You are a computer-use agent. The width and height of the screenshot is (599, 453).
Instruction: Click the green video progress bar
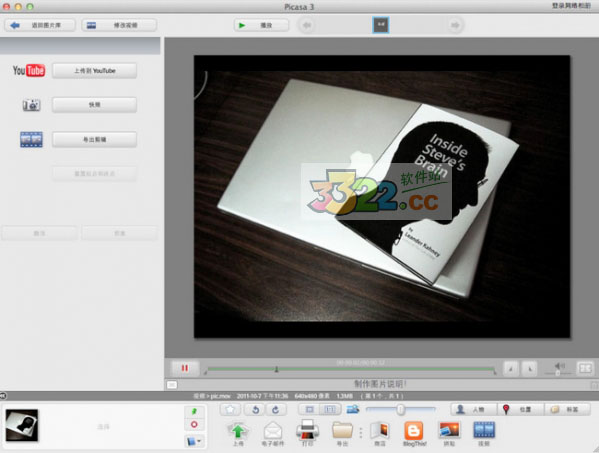tap(350, 369)
